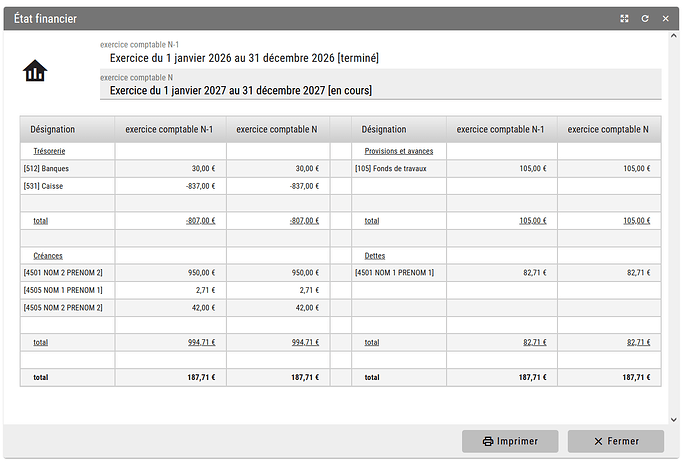Click the scrollbar down arrow
690x463 pixels.
pyautogui.click(x=674, y=419)
